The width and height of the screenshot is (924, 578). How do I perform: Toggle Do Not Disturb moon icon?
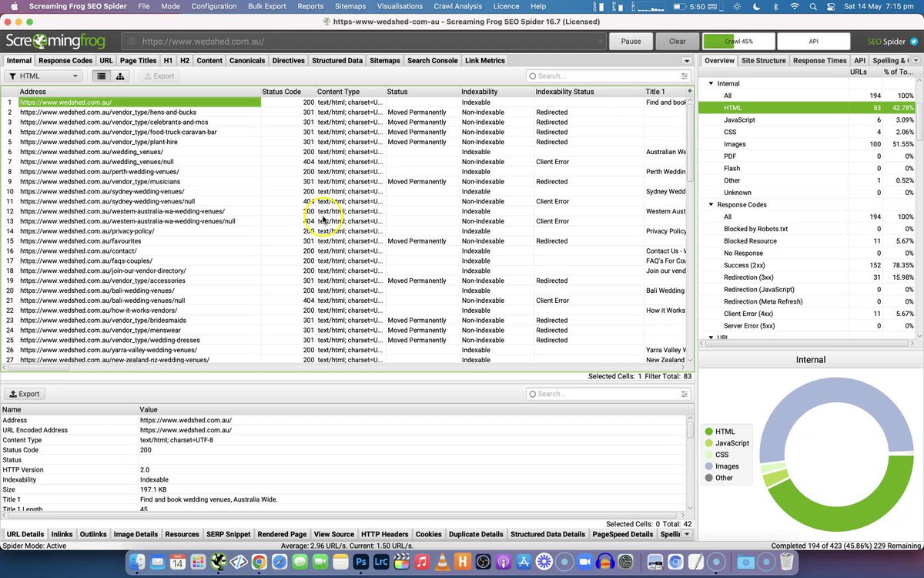click(x=755, y=6)
